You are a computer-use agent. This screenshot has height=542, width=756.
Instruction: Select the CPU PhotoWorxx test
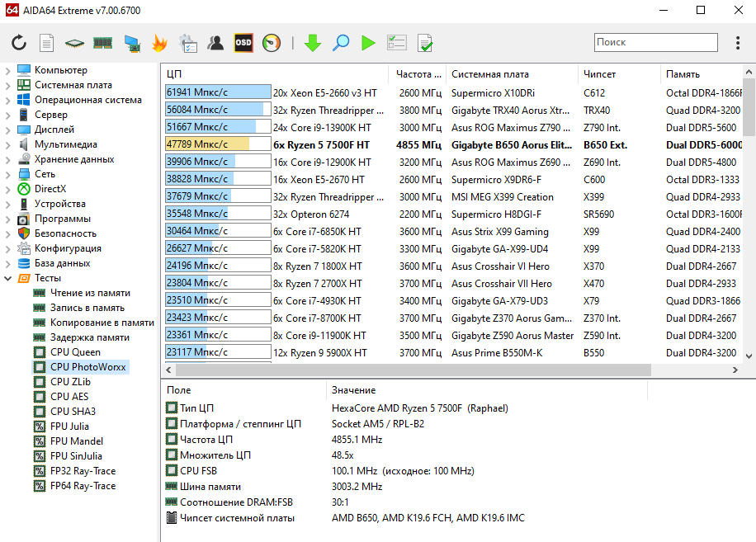pos(87,367)
